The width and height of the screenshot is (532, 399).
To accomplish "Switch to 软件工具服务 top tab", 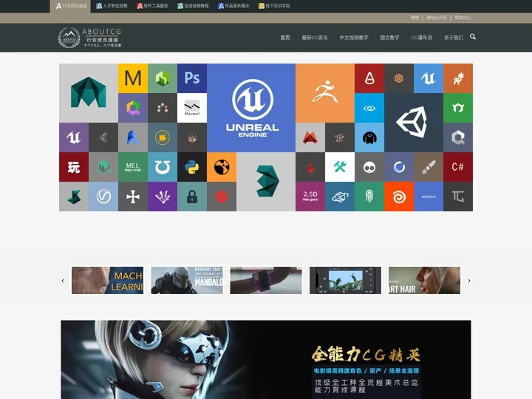I will (152, 6).
